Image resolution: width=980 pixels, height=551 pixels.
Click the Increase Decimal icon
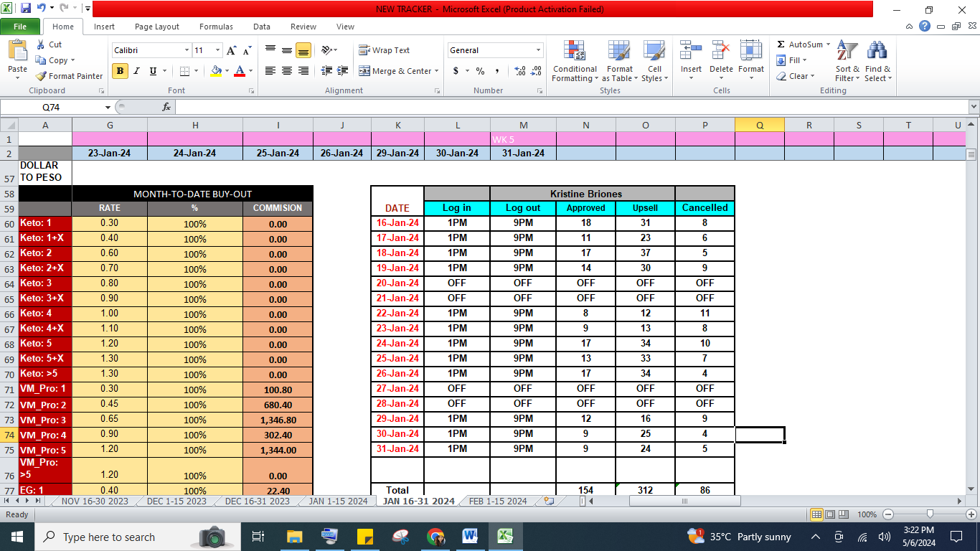point(519,71)
